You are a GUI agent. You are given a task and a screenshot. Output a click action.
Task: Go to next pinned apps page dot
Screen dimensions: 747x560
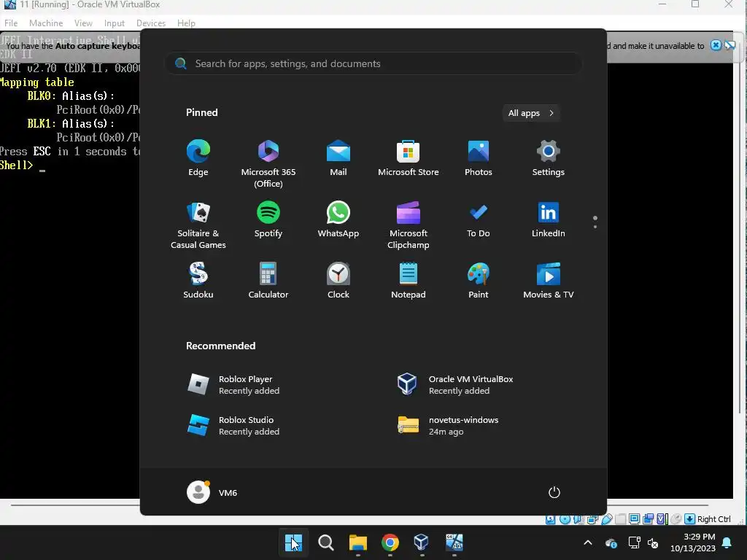pyautogui.click(x=595, y=227)
